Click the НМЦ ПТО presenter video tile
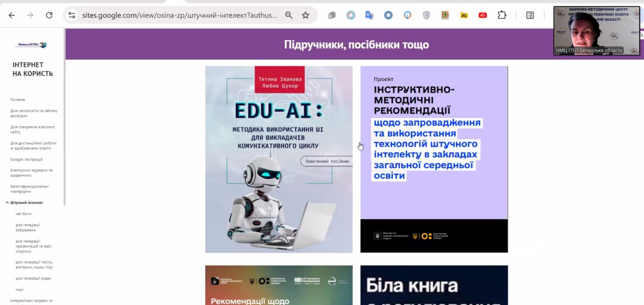 (x=597, y=31)
